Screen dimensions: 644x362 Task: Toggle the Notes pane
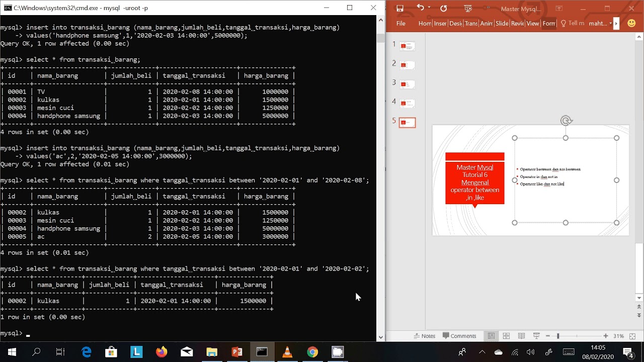[424, 336]
